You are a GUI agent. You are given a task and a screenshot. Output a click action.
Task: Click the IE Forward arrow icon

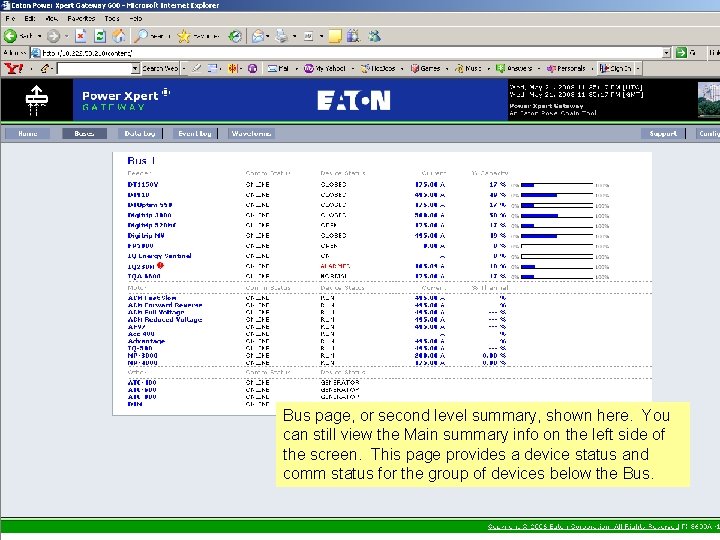pos(53,36)
